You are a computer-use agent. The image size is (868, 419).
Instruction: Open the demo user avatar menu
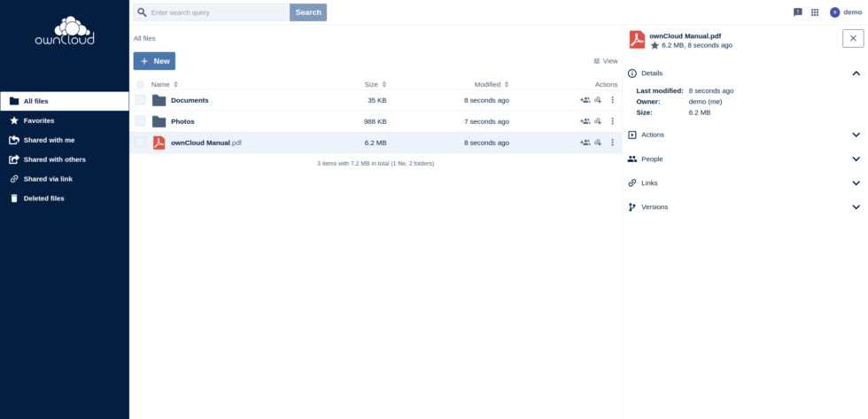tap(834, 12)
